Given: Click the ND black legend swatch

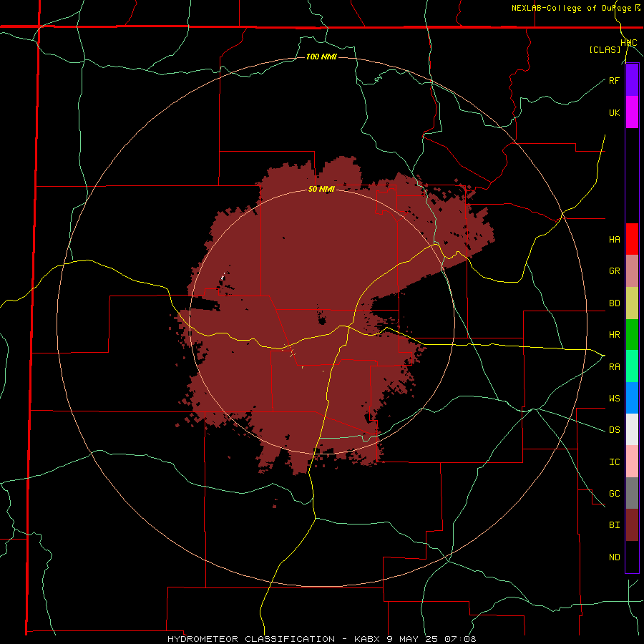Looking at the screenshot, I should pyautogui.click(x=632, y=557).
